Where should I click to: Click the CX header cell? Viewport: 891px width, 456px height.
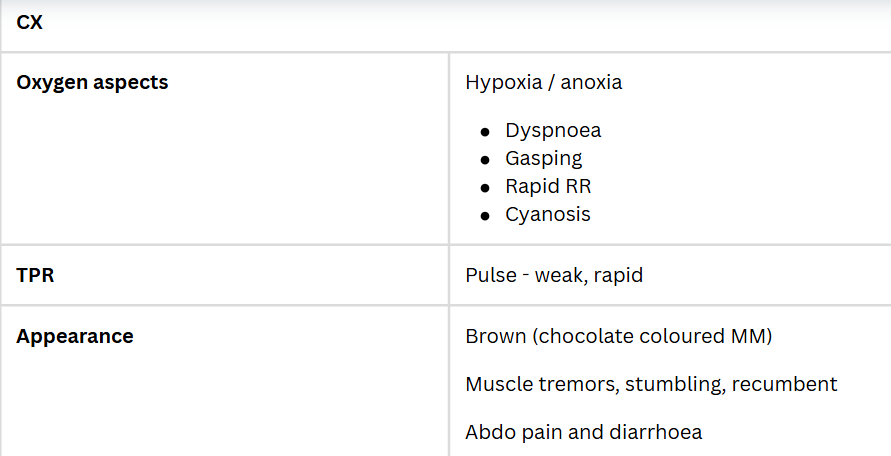click(30, 21)
